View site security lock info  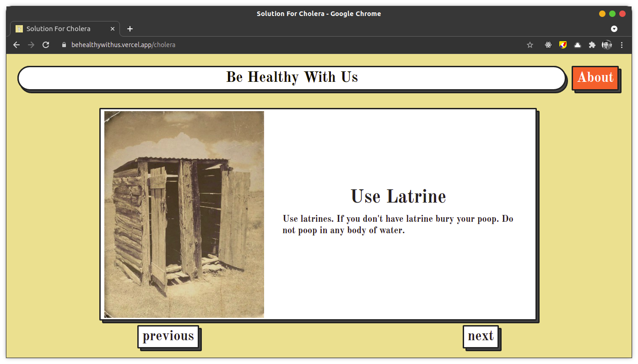[64, 45]
